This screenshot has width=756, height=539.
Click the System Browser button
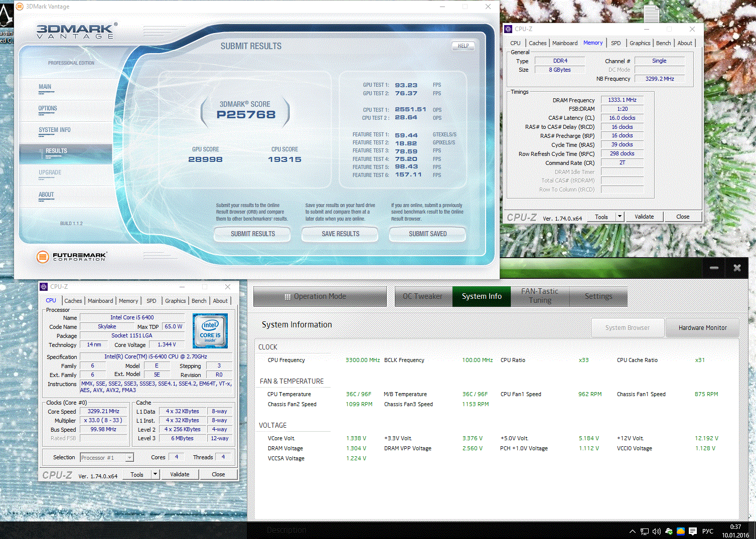point(628,328)
